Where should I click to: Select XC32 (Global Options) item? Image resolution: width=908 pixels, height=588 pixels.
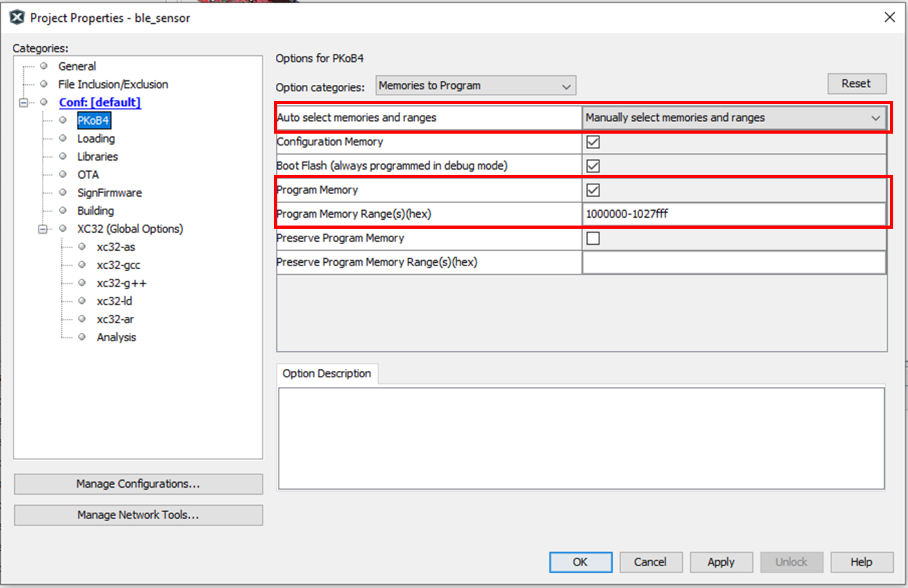[130, 229]
